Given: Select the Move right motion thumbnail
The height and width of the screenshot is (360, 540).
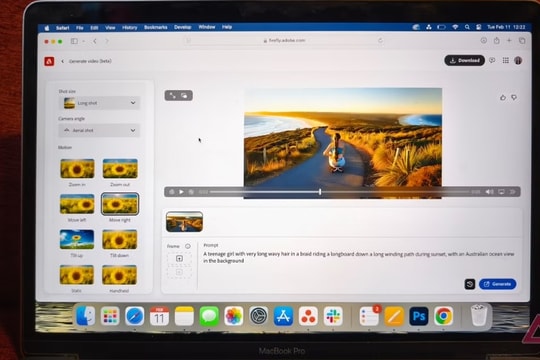Looking at the screenshot, I should coord(120,204).
